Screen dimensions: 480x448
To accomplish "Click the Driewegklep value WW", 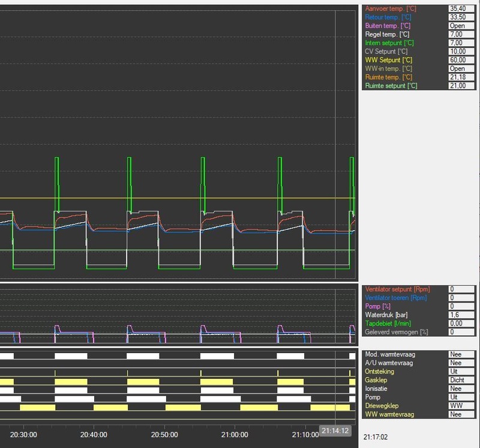I will point(461,406).
